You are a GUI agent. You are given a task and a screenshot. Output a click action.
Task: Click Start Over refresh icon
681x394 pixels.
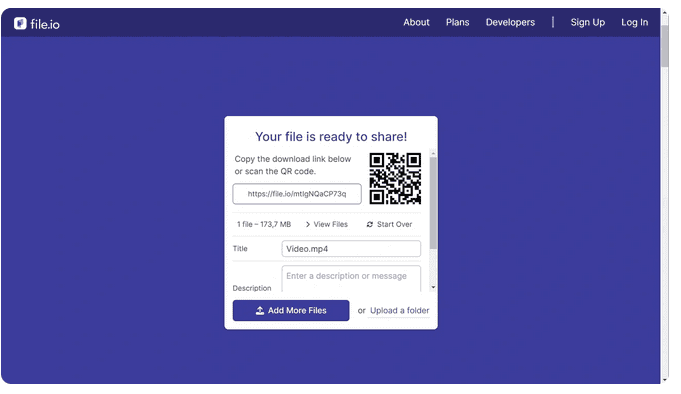370,224
